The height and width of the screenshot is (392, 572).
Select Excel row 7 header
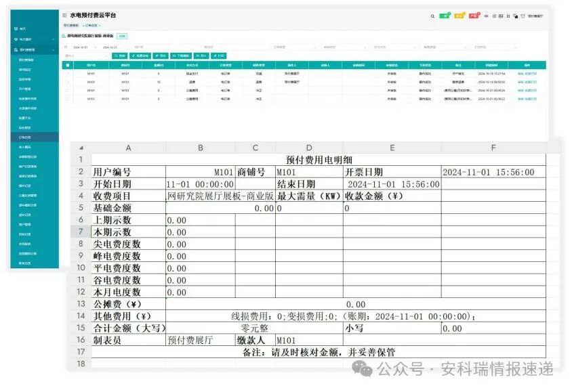click(x=81, y=232)
